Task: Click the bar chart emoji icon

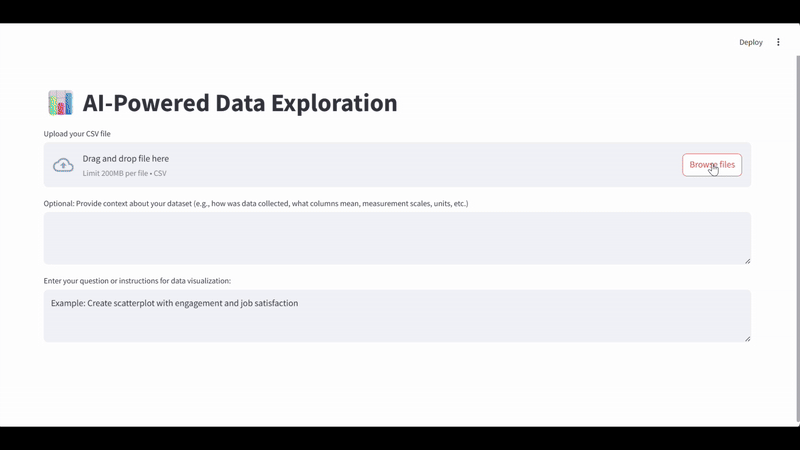Action: pos(60,103)
